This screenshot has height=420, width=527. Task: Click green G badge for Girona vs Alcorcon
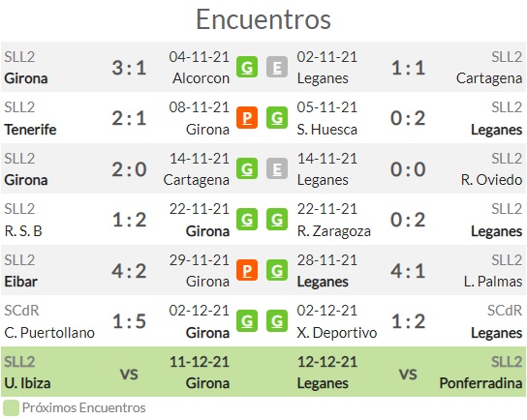[x=247, y=67]
